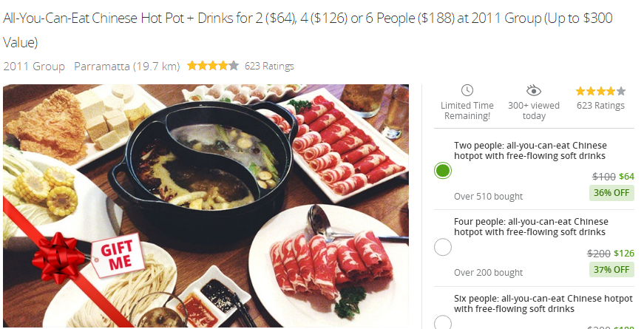
Task: Click the gold stars beside Parramatta distance
Action: [x=213, y=66]
